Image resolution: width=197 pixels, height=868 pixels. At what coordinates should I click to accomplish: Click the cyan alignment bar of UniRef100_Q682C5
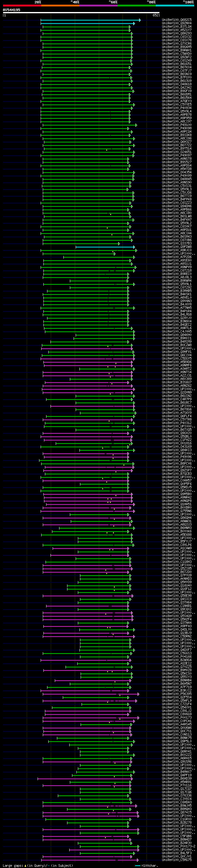[x=90, y=20]
